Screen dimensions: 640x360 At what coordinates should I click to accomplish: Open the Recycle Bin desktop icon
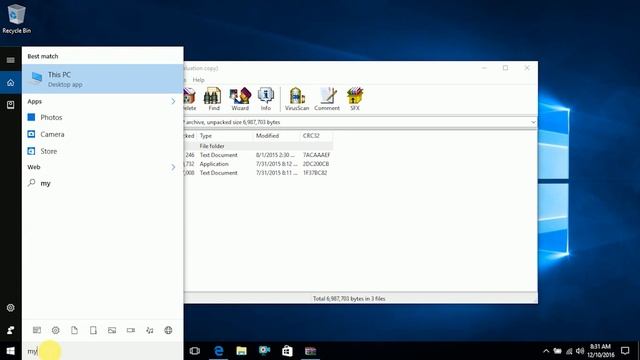(x=16, y=18)
